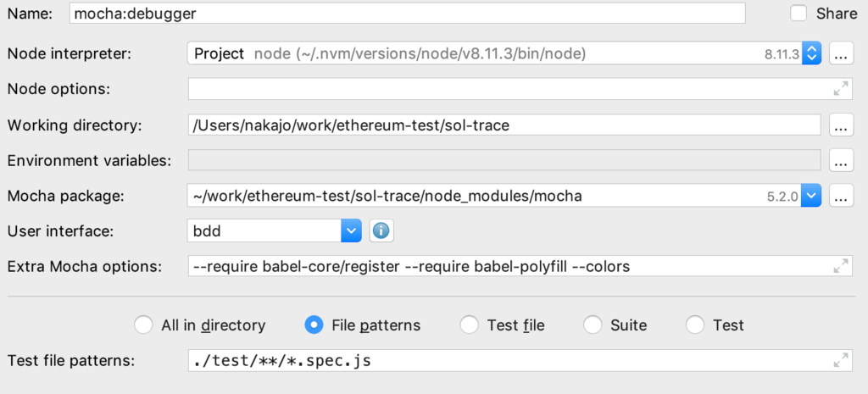Screen dimensions: 868x394
Task: Select the All in directory radio option
Action: point(145,325)
